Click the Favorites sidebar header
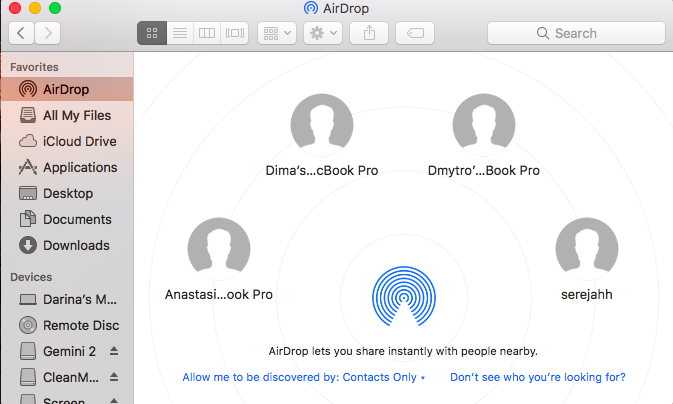The width and height of the screenshot is (673, 404). [34, 67]
